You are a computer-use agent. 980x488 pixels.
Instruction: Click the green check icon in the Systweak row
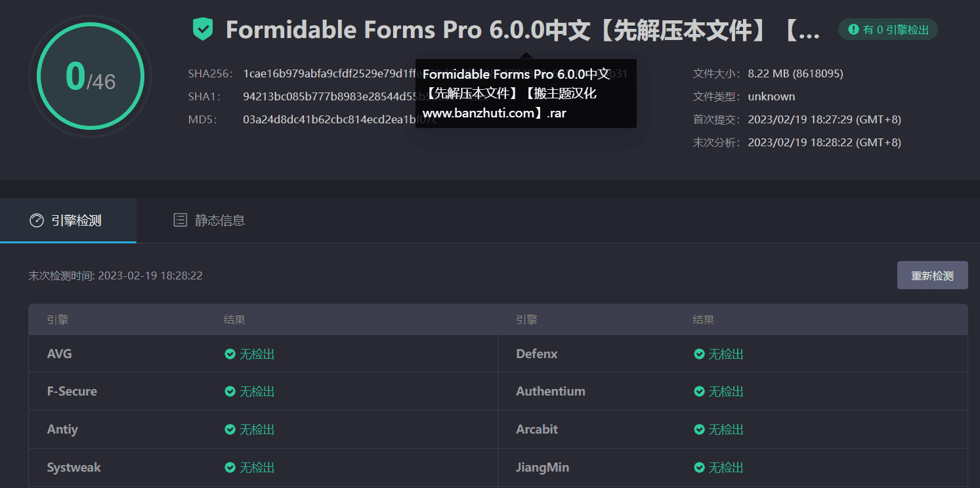(x=230, y=468)
